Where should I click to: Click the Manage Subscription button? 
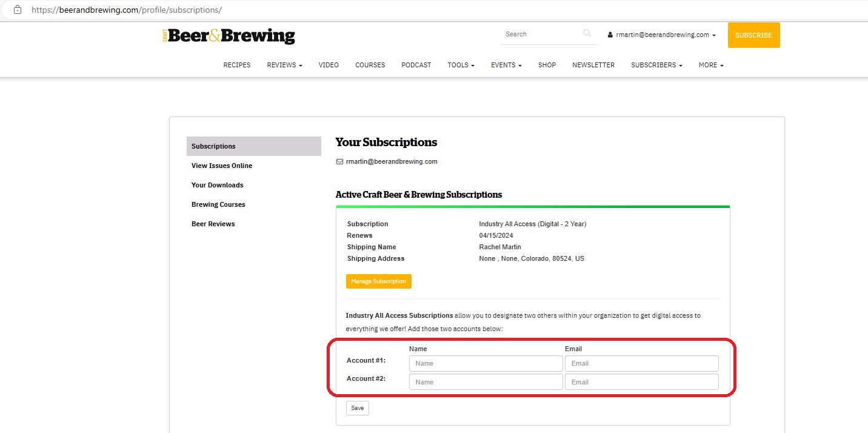[x=379, y=281]
